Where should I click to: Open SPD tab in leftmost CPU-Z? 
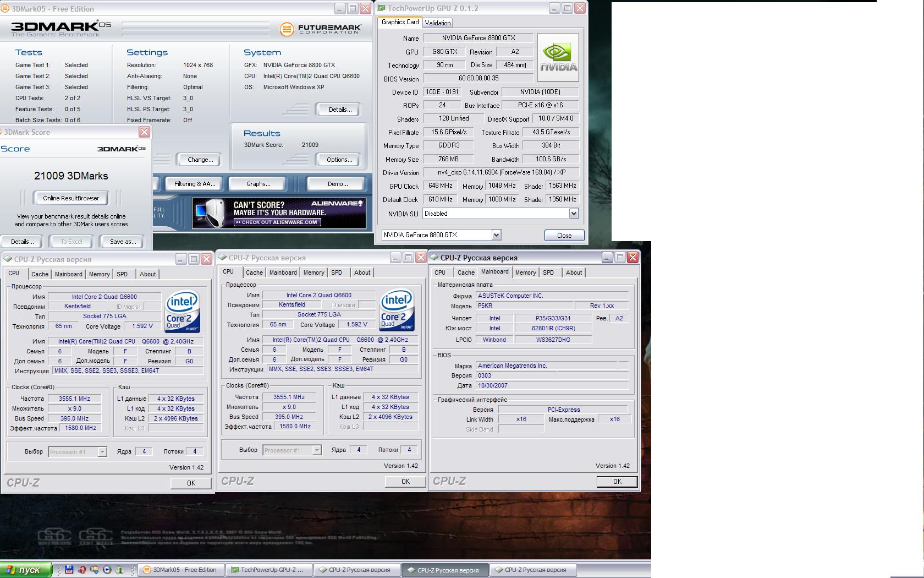pos(122,274)
